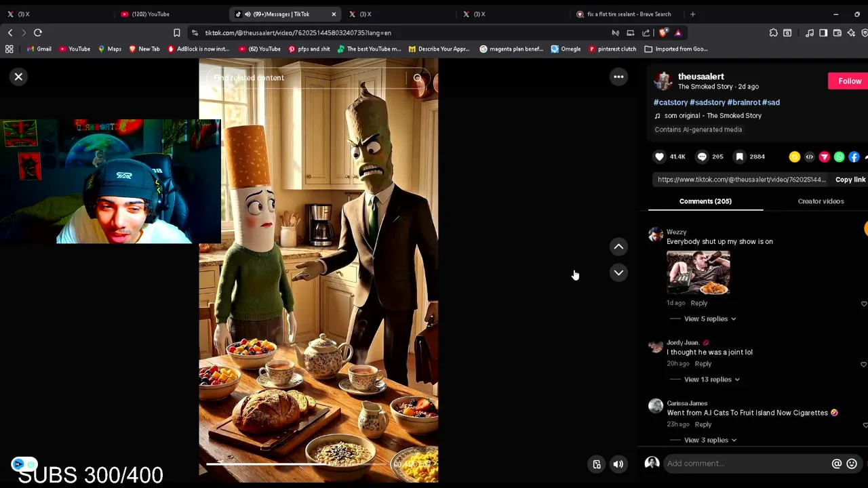Viewport: 868px width, 488px height.
Task: Expand View 5 replies under Wezzy
Action: coord(709,319)
